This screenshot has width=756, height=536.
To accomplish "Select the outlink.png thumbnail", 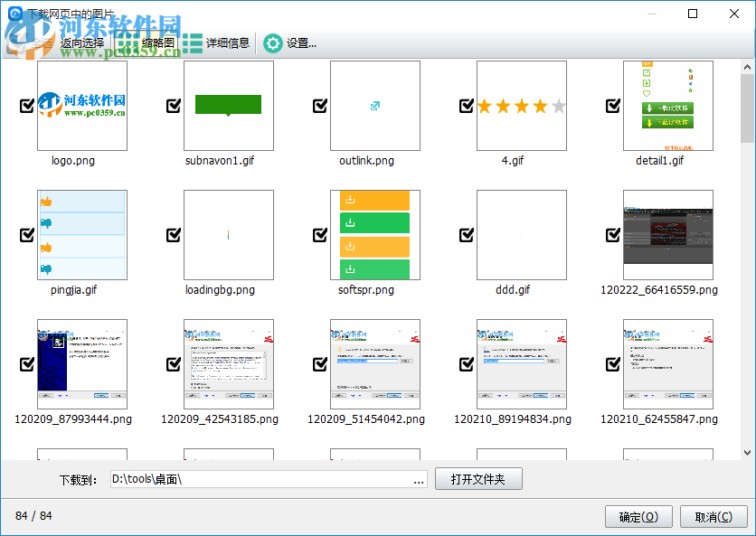I will [375, 106].
